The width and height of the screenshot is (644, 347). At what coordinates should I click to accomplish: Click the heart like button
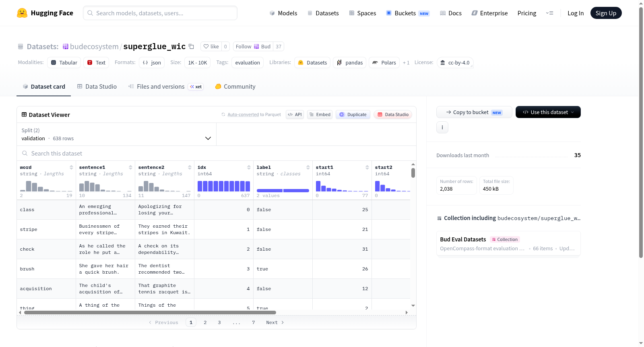(211, 46)
